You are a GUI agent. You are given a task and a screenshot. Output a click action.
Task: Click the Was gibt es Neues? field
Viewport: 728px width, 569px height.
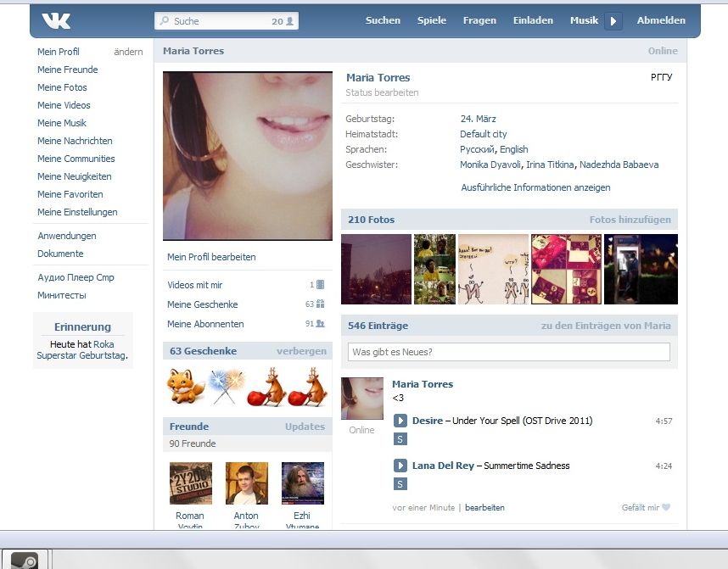point(509,352)
